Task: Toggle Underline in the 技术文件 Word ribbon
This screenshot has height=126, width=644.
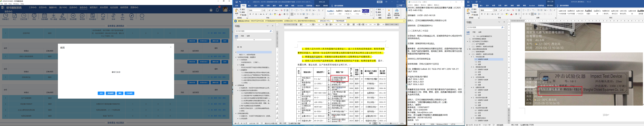Action: [x=488, y=14]
